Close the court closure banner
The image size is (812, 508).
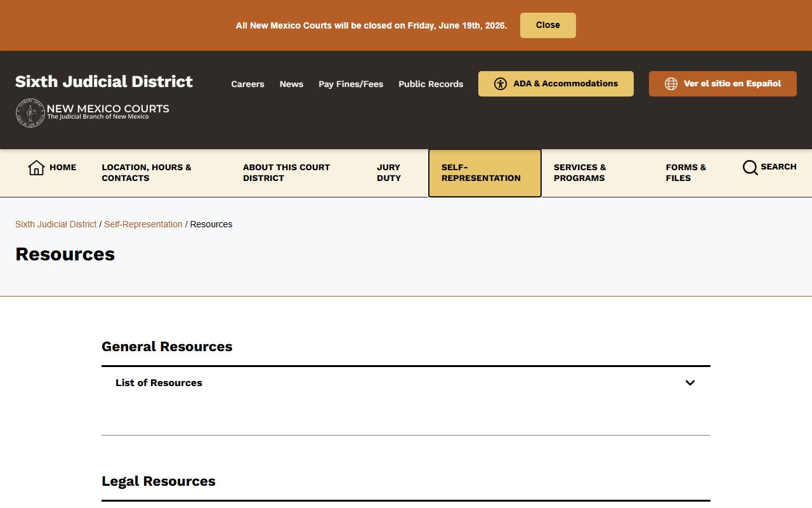548,25
